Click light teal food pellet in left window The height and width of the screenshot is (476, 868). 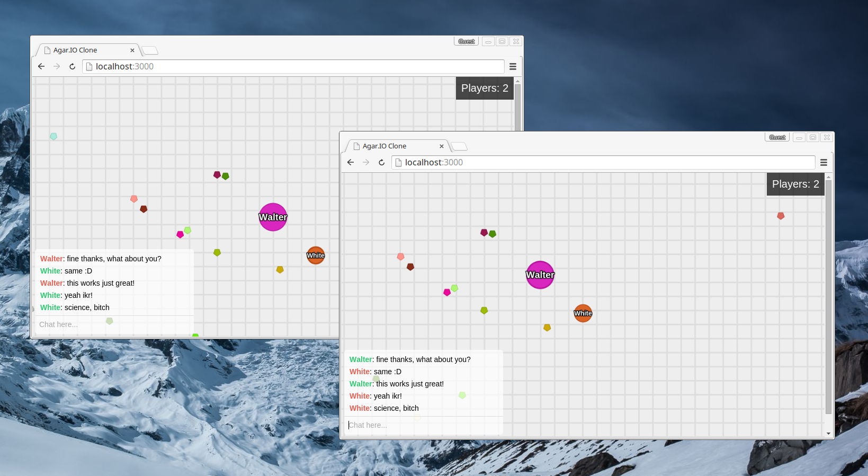tap(53, 136)
